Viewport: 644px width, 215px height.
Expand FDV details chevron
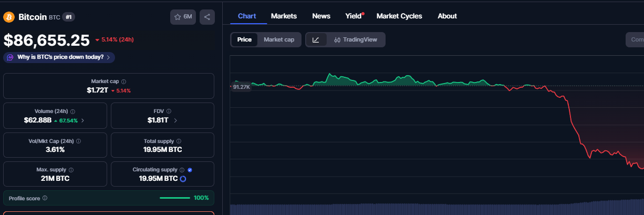[x=175, y=120]
